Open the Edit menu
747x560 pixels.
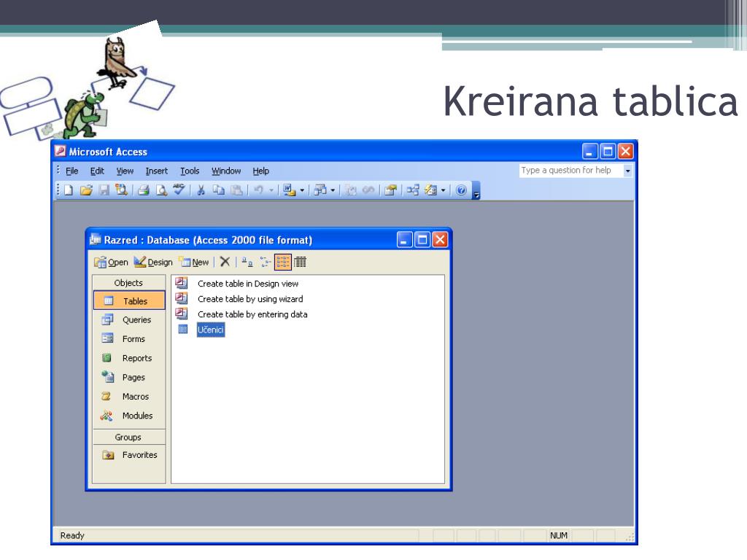click(x=97, y=171)
